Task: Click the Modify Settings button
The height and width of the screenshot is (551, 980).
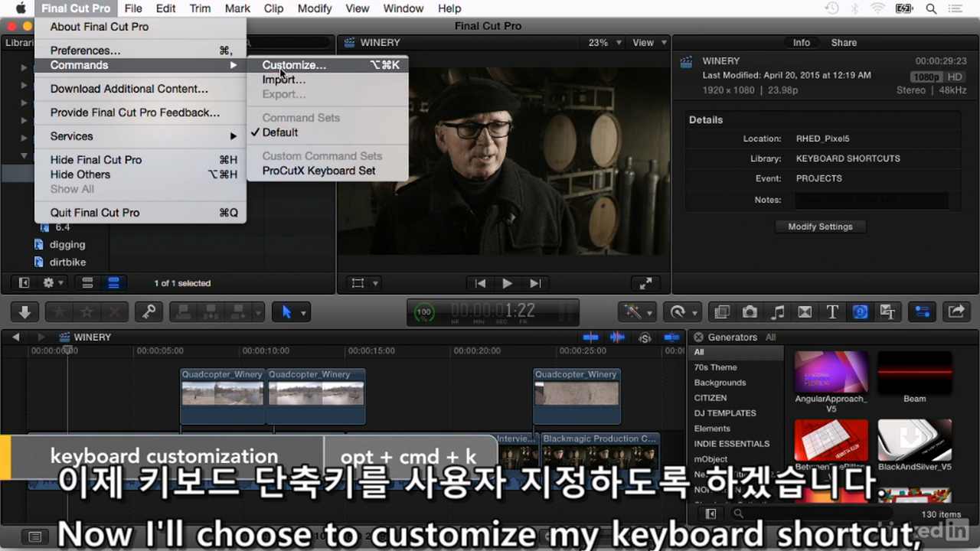Action: [820, 227]
